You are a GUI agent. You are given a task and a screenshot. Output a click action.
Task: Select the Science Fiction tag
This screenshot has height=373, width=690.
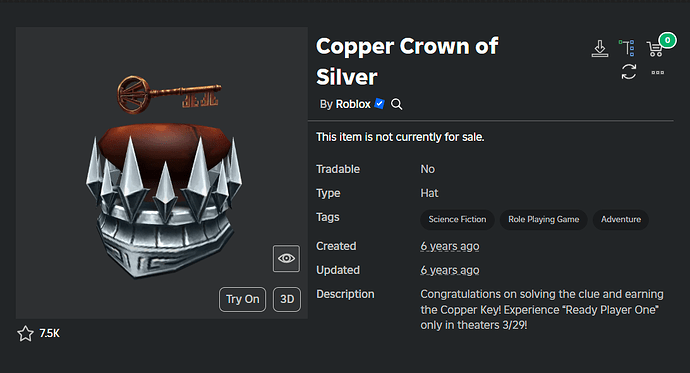pyautogui.click(x=457, y=219)
